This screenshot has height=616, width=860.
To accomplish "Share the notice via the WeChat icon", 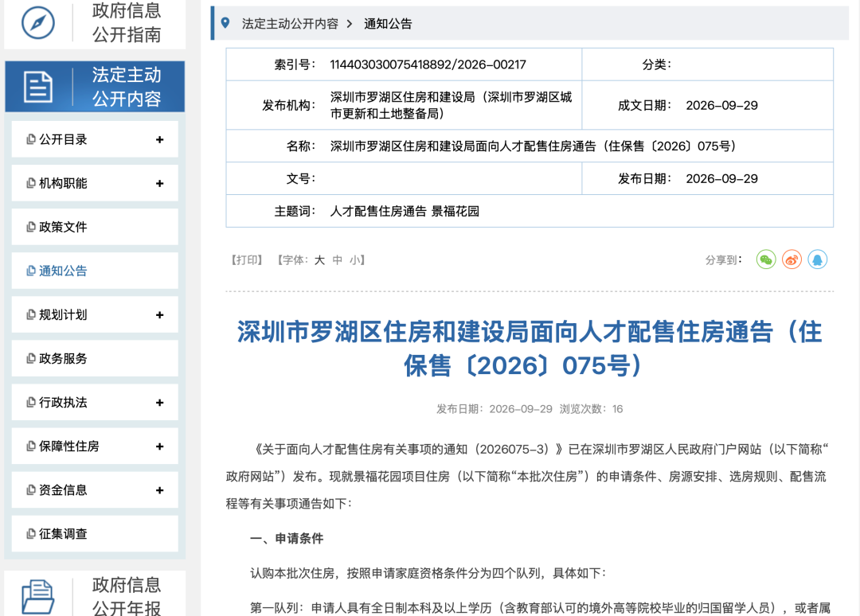I will point(766,259).
